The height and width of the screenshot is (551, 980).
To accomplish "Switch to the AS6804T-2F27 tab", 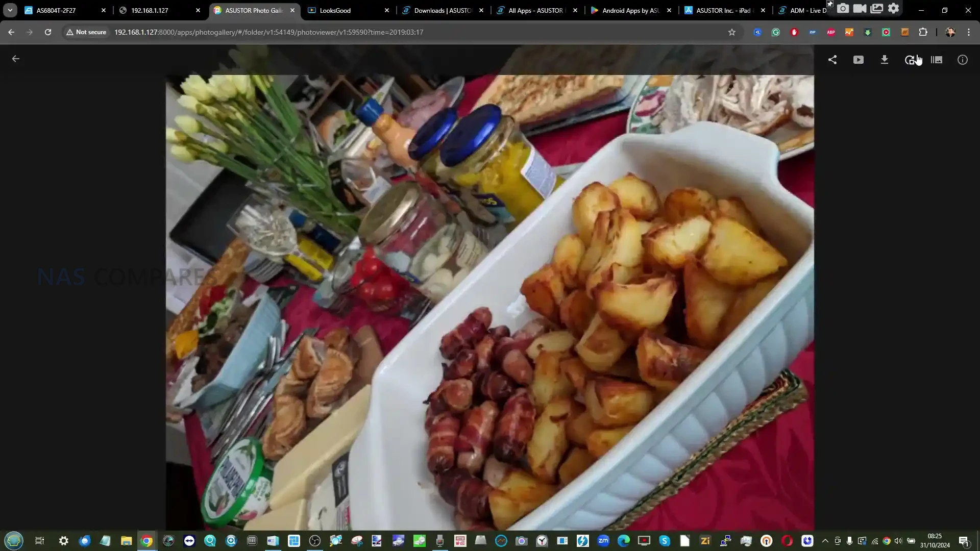I will pos(56,10).
